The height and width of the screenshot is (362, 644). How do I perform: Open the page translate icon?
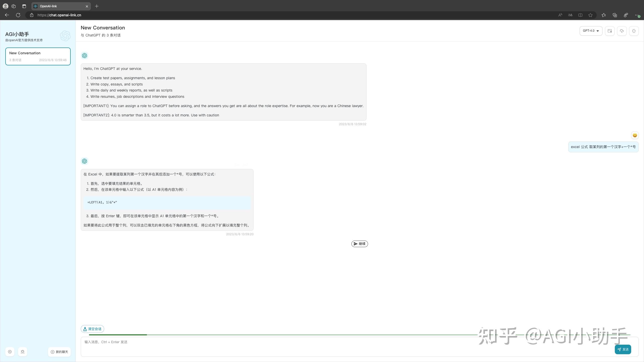(570, 15)
